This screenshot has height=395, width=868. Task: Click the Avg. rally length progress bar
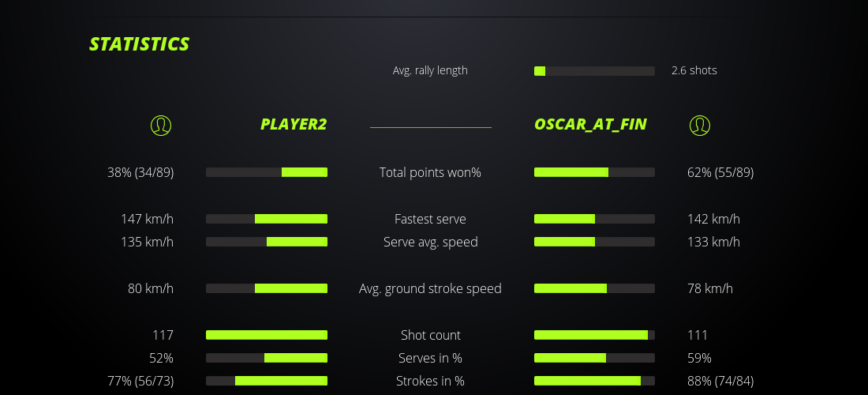point(594,71)
